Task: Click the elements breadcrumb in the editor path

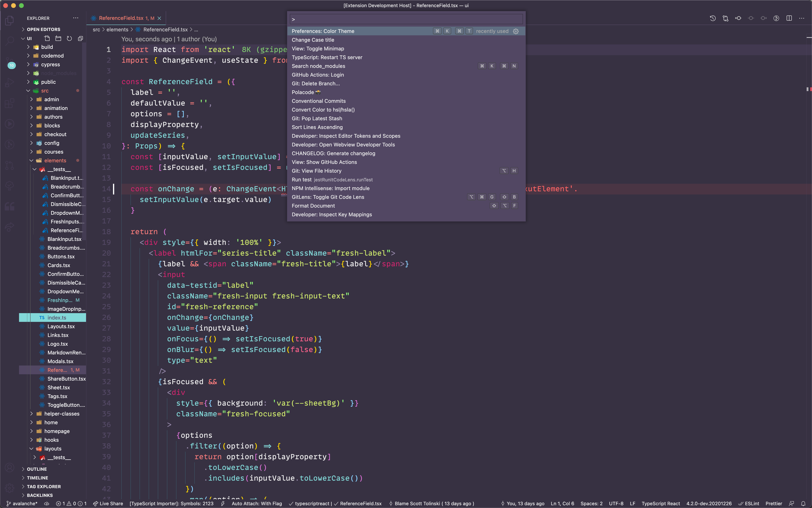Action: click(x=117, y=30)
